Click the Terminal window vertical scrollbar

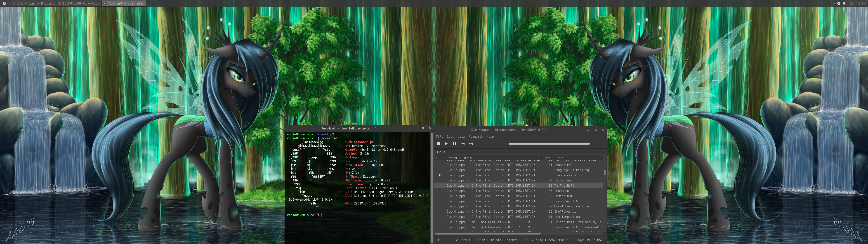(x=432, y=187)
